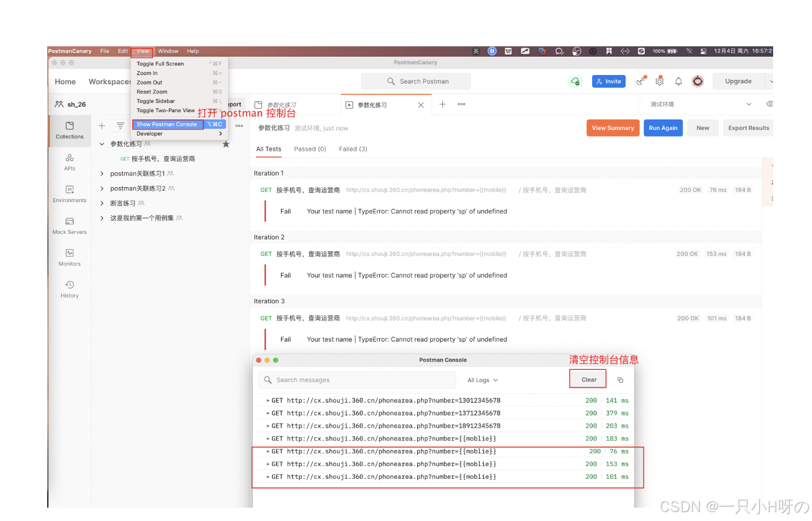Select Show Postman Console menu item
This screenshot has width=812, height=521.
pyautogui.click(x=179, y=124)
